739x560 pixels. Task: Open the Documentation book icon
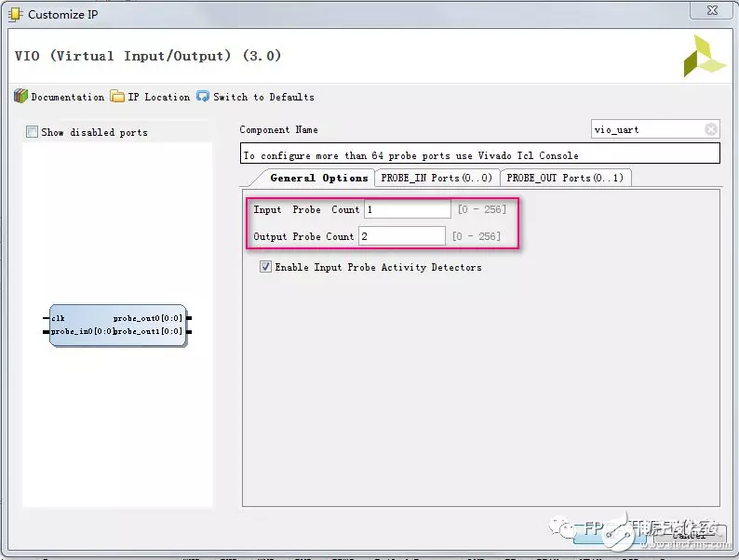(x=20, y=96)
